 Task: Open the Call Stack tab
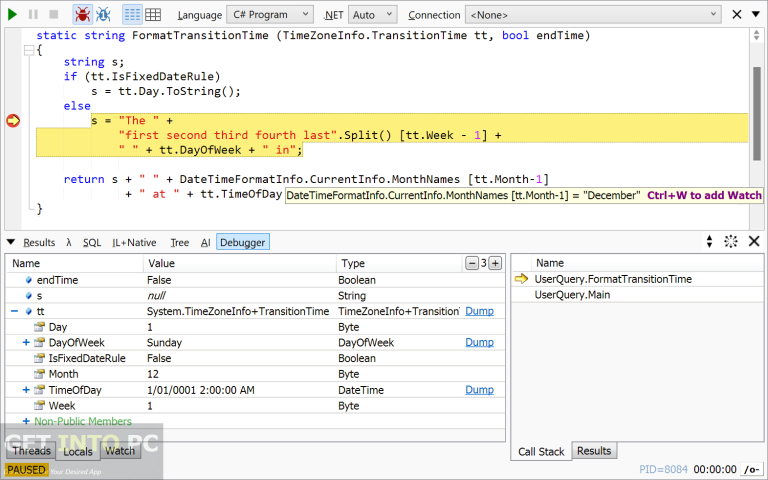(541, 452)
